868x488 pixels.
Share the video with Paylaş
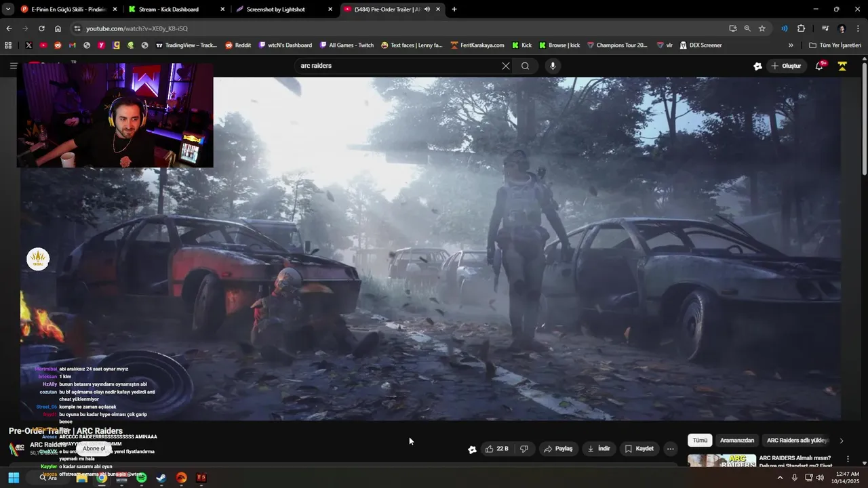tap(558, 449)
